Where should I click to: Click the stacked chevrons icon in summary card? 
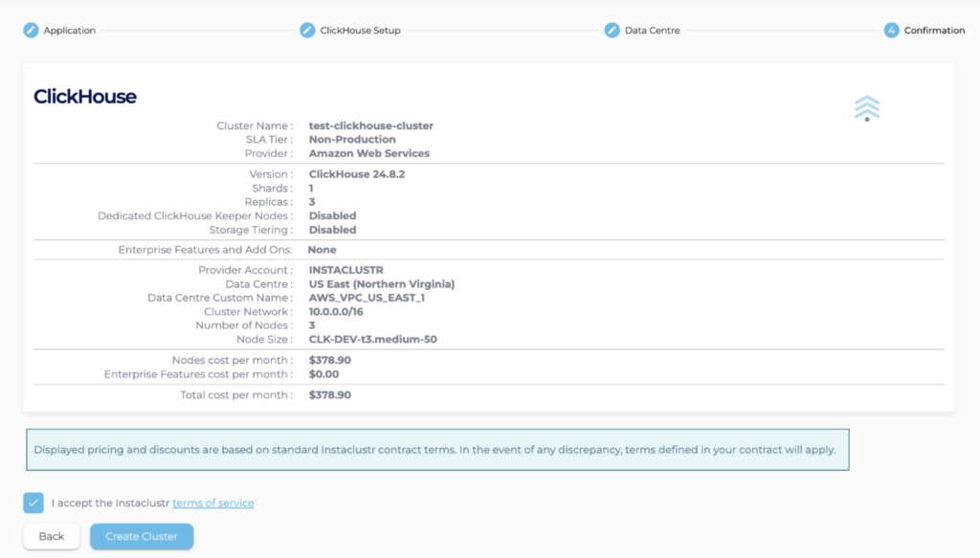866,108
